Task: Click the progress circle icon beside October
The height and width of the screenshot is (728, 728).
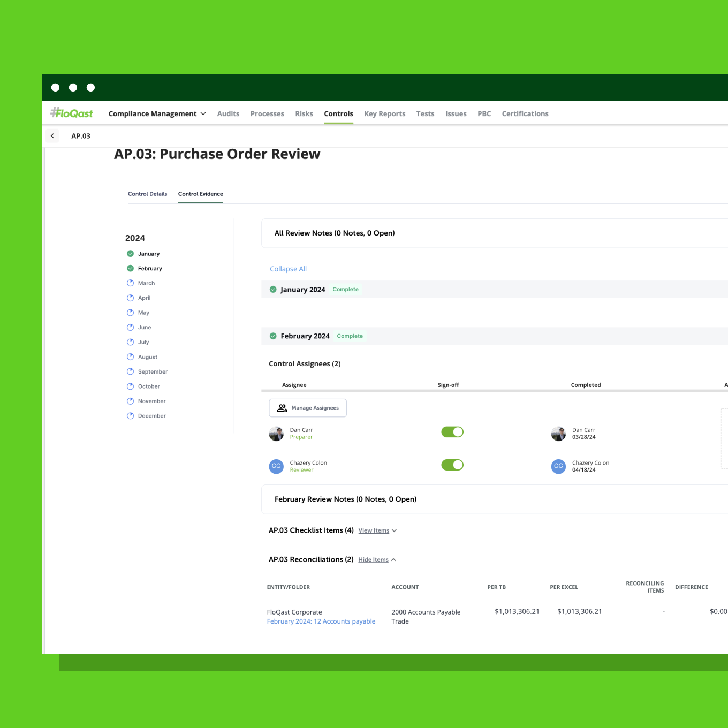Action: tap(130, 386)
